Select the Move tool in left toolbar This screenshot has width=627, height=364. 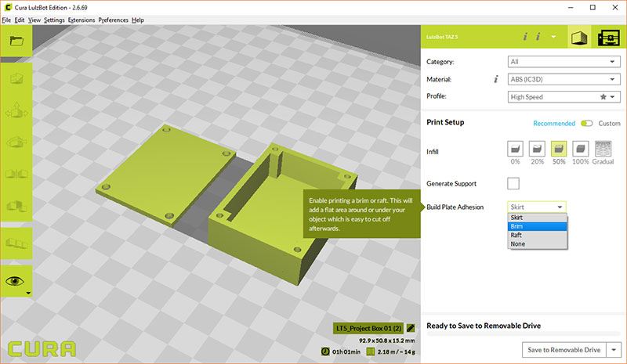pyautogui.click(x=16, y=110)
